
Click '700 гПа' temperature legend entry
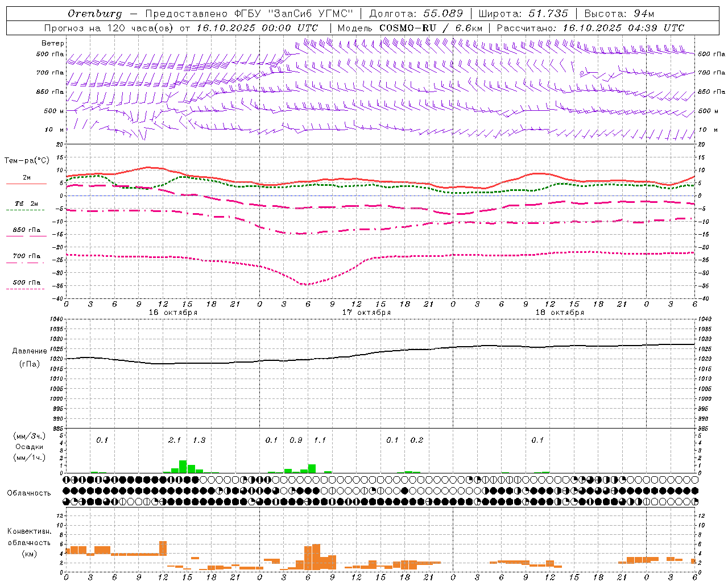[26, 256]
